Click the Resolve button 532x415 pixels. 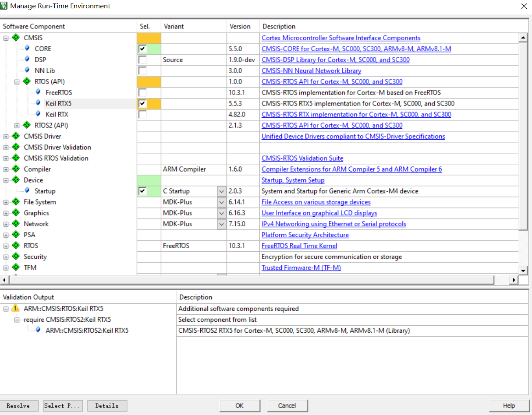pos(19,406)
